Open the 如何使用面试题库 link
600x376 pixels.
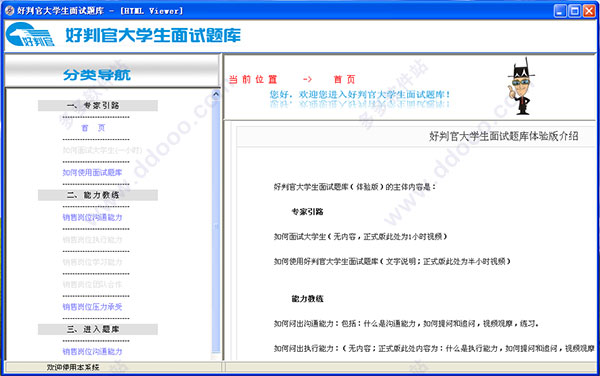92,173
